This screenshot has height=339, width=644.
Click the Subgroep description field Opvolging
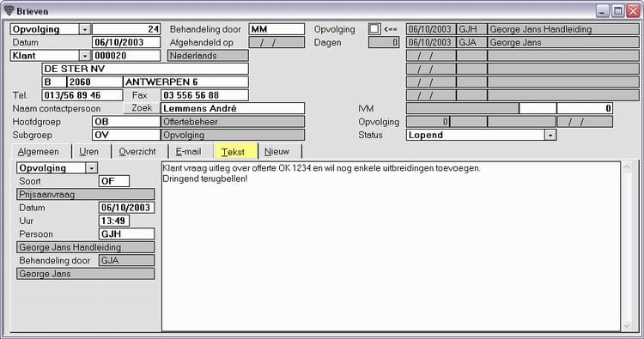click(233, 135)
